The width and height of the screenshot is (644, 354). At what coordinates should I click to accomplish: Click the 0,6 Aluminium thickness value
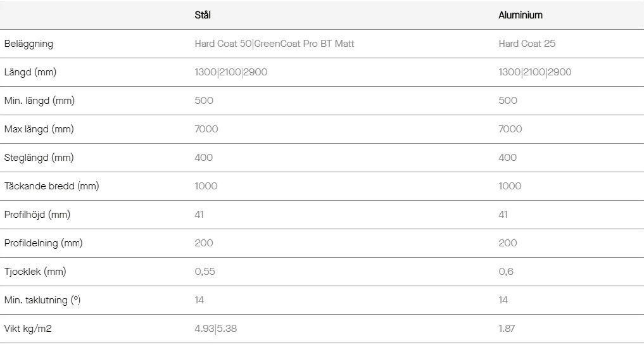pyautogui.click(x=506, y=272)
